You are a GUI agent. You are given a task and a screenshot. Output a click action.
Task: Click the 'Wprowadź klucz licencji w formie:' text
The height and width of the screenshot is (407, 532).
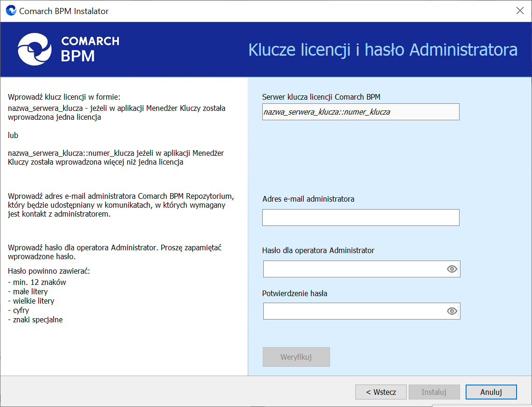click(x=64, y=97)
